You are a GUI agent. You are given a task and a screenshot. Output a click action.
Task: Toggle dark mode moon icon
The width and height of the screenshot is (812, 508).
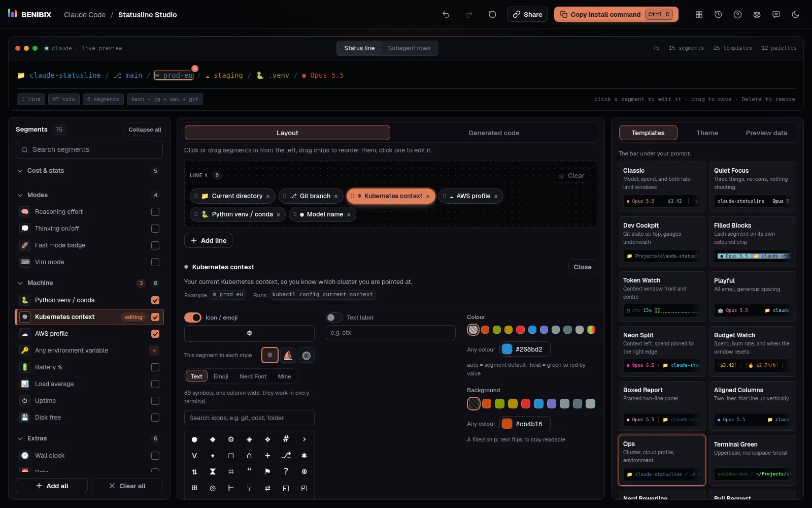pyautogui.click(x=795, y=15)
